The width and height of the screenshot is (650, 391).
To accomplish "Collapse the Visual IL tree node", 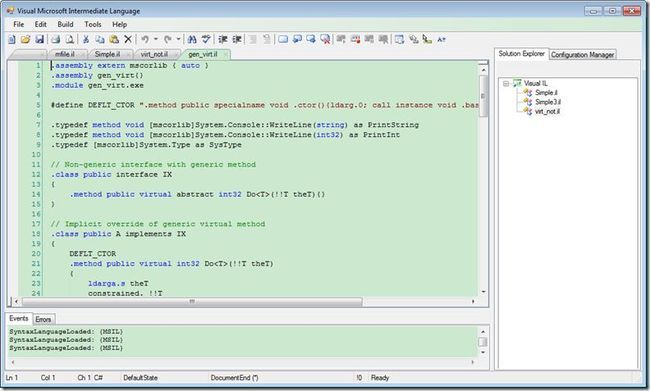I will (x=506, y=83).
